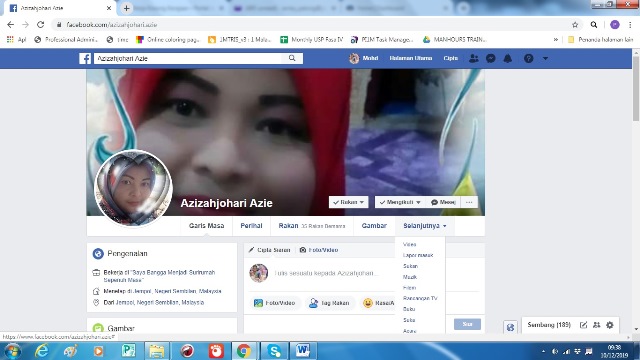Select Rancangan TV from Selanjutnya menu

pyautogui.click(x=420, y=298)
